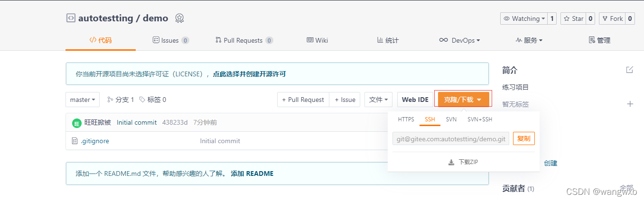Select the SVN clone option
This screenshot has width=644, height=201.
tap(451, 119)
